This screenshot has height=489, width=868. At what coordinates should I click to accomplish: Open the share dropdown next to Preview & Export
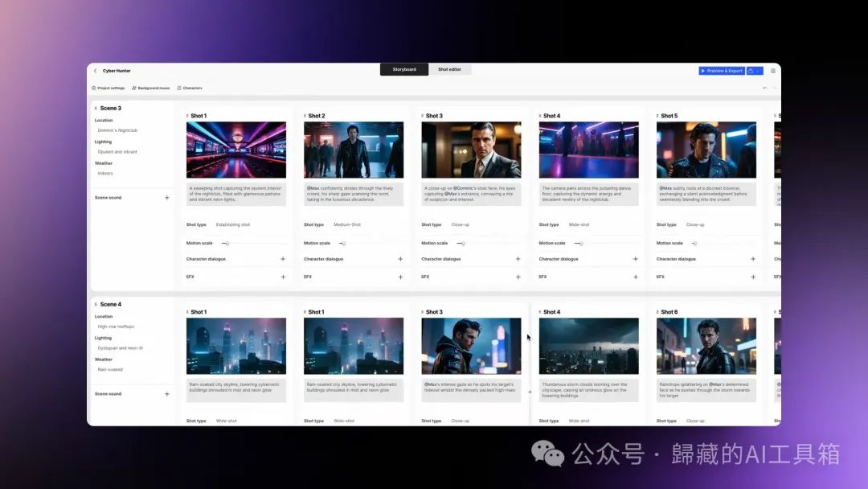pos(755,71)
